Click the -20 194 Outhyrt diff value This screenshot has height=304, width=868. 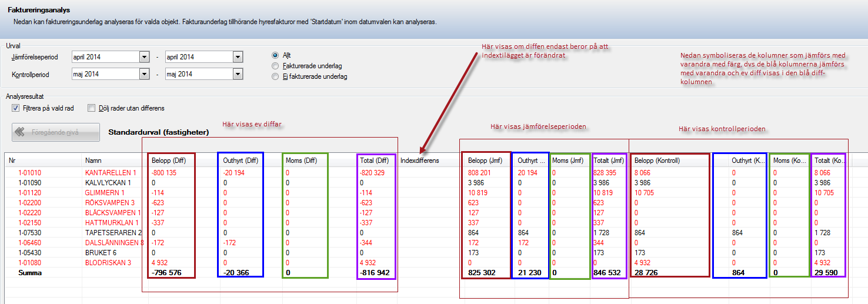click(233, 173)
